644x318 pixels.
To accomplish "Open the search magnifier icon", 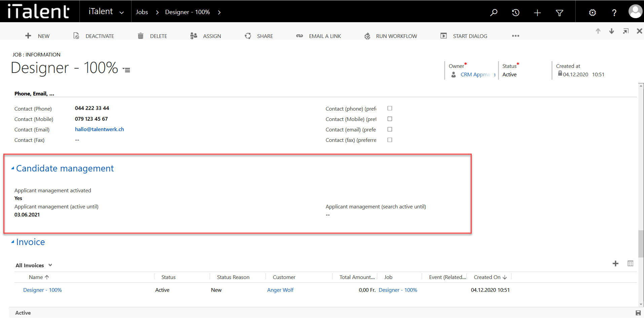I will (x=494, y=12).
